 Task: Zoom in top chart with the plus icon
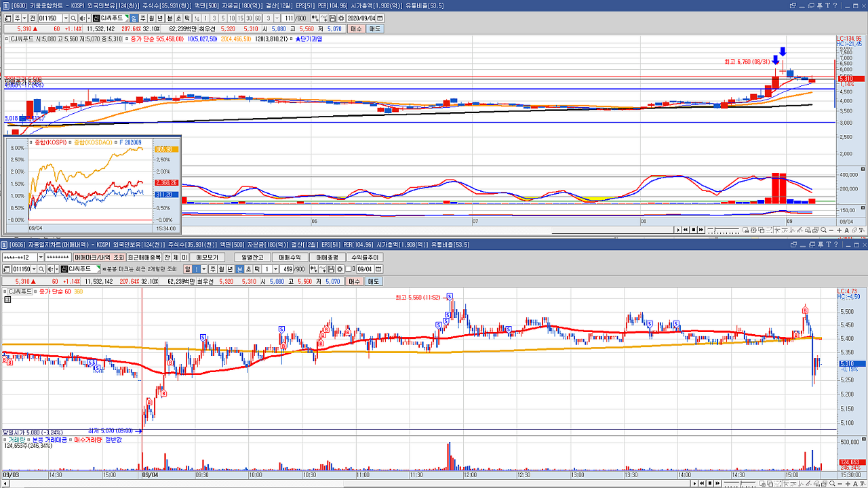click(839, 230)
